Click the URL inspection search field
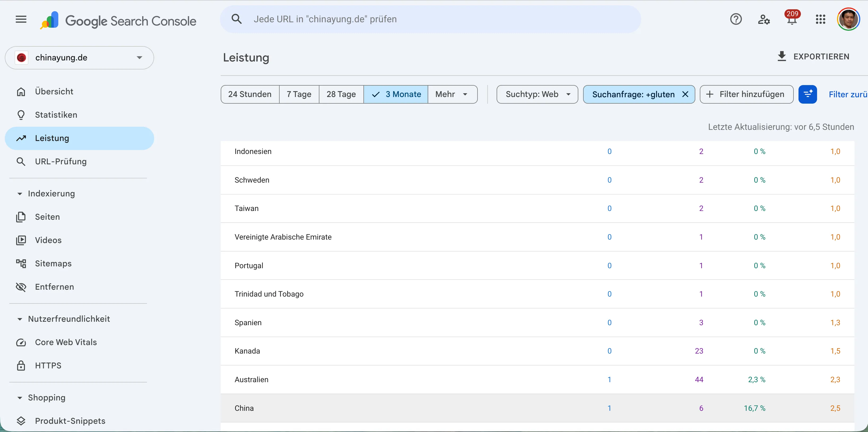Screen dimensions: 868x432 click(430, 19)
